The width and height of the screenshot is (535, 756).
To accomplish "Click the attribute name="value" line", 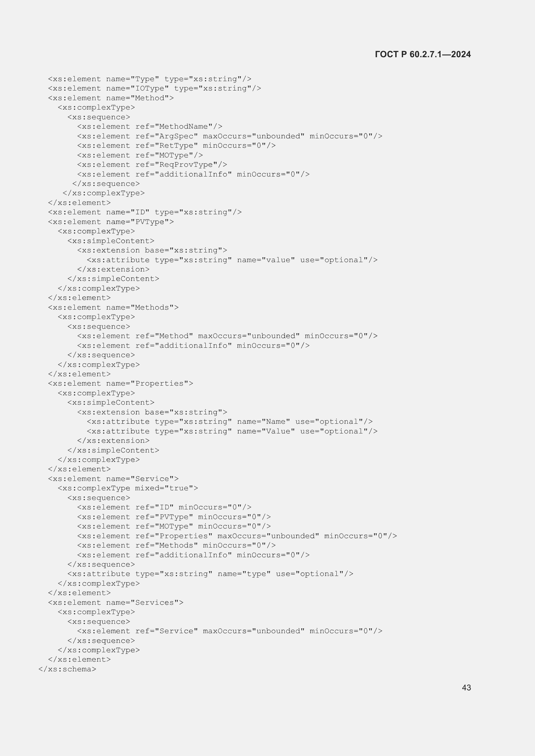I will (232, 260).
